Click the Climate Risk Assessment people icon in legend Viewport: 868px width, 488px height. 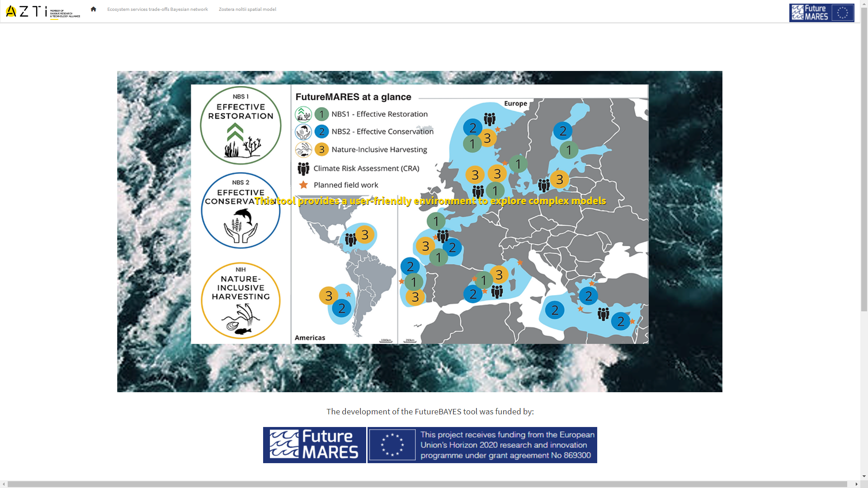click(x=303, y=169)
